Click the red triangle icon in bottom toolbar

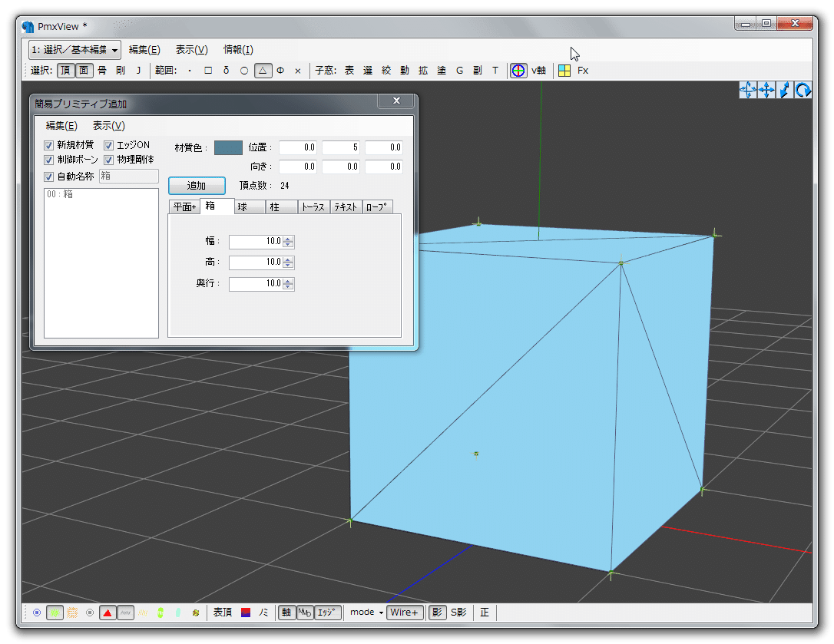tap(108, 613)
